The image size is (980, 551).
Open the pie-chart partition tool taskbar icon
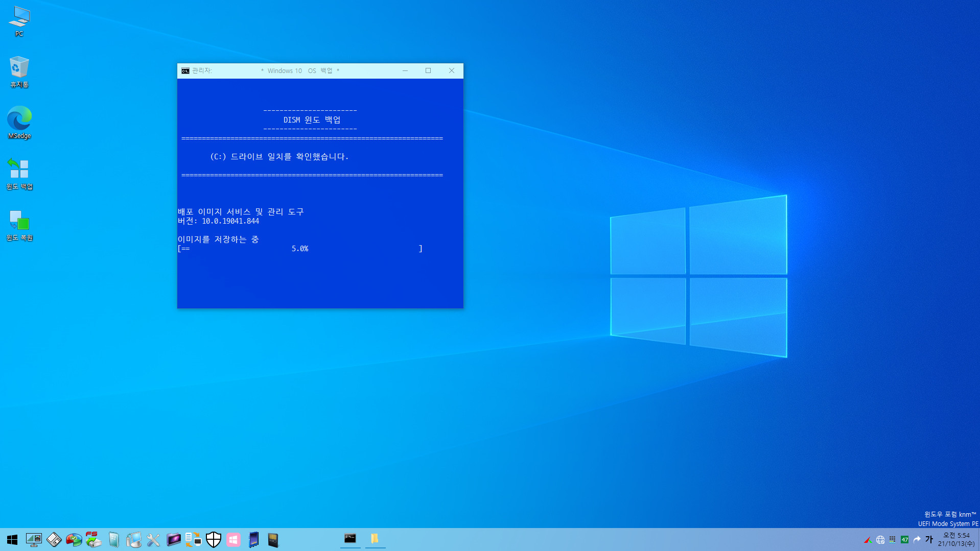(x=74, y=540)
